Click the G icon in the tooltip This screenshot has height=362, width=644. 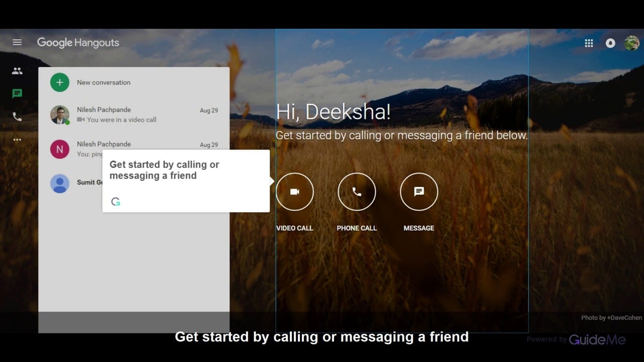point(116,202)
